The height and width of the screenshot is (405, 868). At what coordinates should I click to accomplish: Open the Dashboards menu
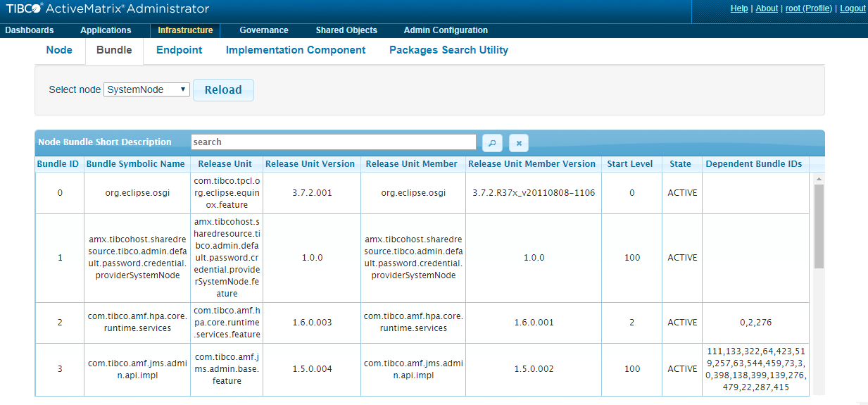point(29,30)
